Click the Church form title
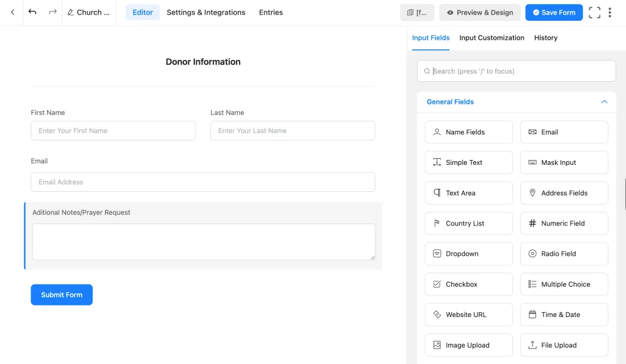Screen dimensions: 626x364 tap(93, 12)
